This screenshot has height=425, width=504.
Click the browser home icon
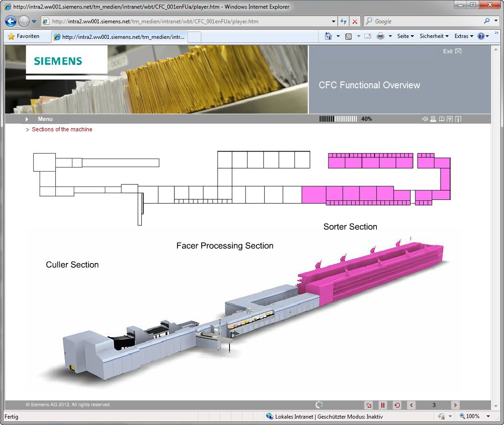point(328,36)
